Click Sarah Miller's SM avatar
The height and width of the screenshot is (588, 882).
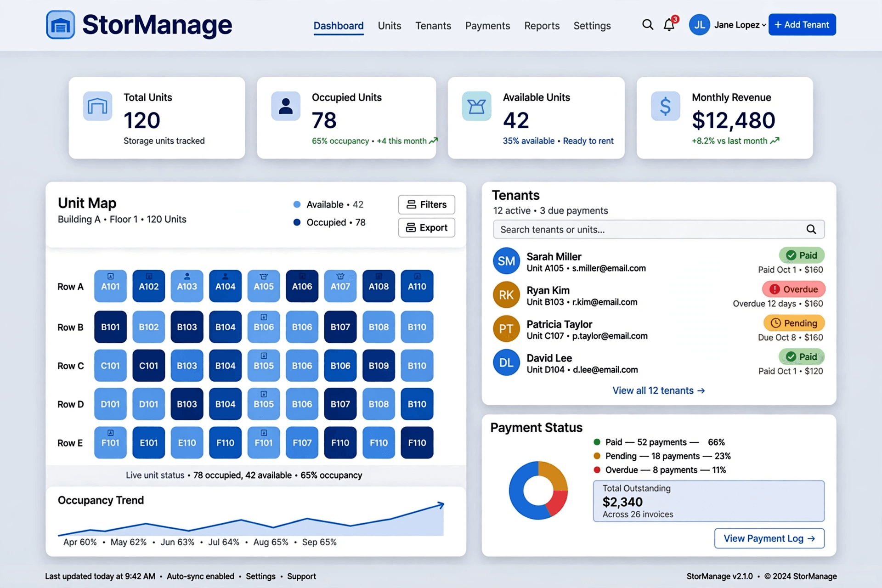point(506,261)
